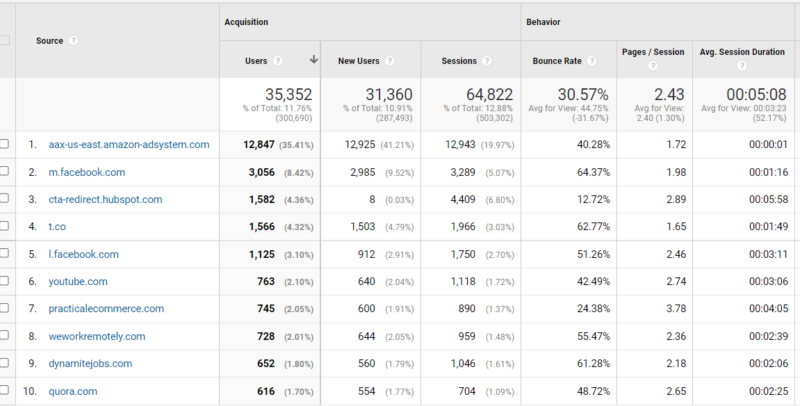Click help icon under Avg. Session Duration
This screenshot has height=406, width=800.
(x=742, y=66)
